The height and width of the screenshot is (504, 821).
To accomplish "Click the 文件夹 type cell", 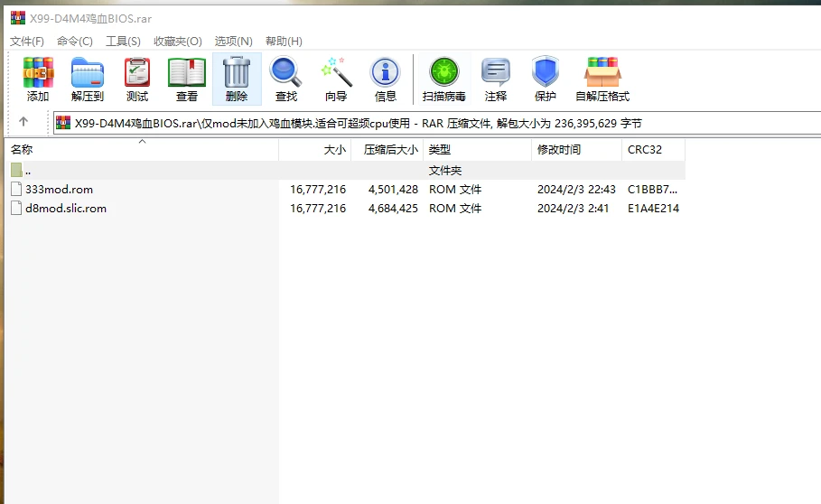I will point(445,171).
